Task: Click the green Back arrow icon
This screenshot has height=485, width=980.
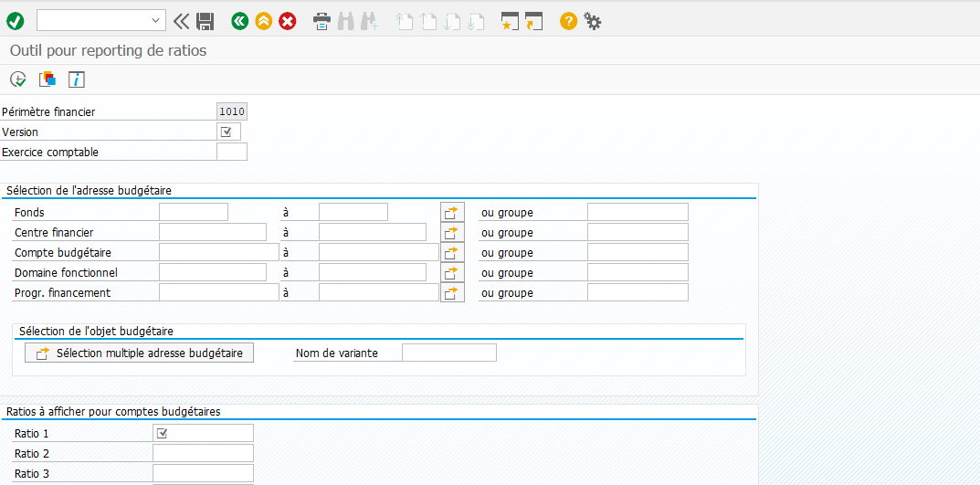Action: [240, 20]
